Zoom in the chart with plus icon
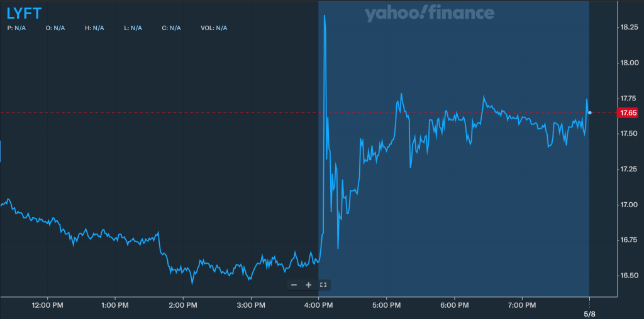The height and width of the screenshot is (319, 644). coord(308,284)
